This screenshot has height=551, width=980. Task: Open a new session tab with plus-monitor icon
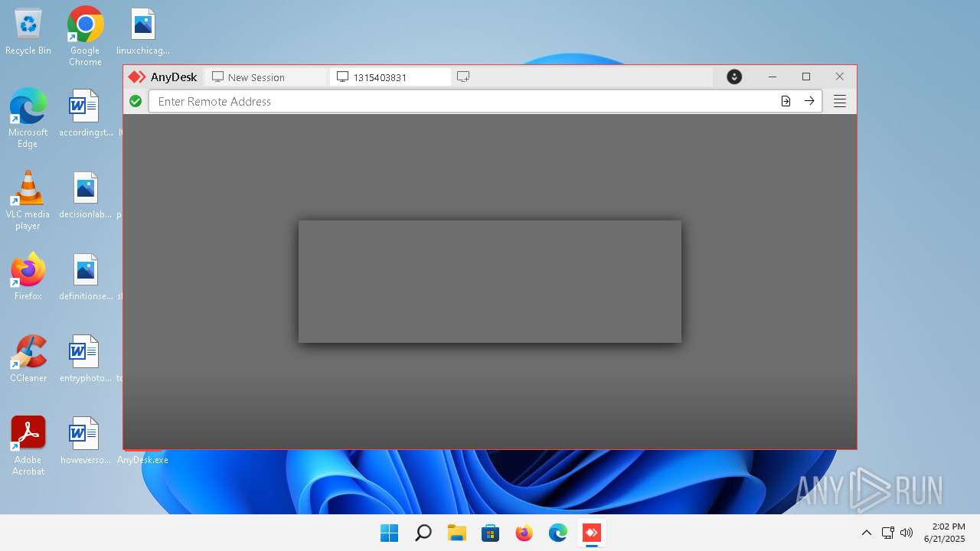coord(463,77)
